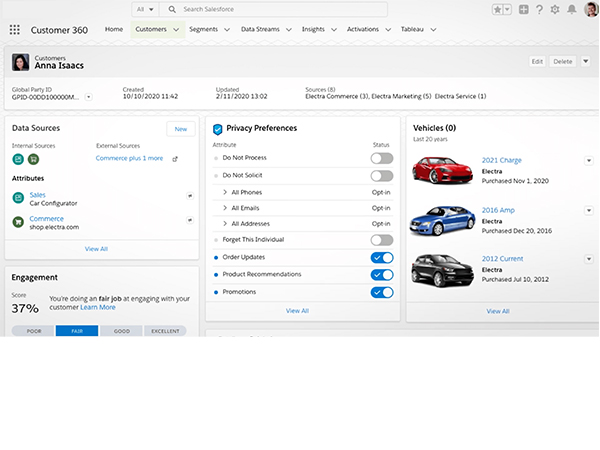Open the Help question mark icon
The width and height of the screenshot is (600, 450).
539,10
